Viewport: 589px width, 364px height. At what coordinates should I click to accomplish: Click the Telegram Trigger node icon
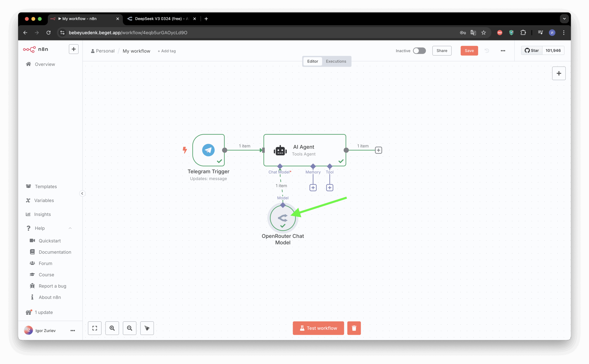208,150
